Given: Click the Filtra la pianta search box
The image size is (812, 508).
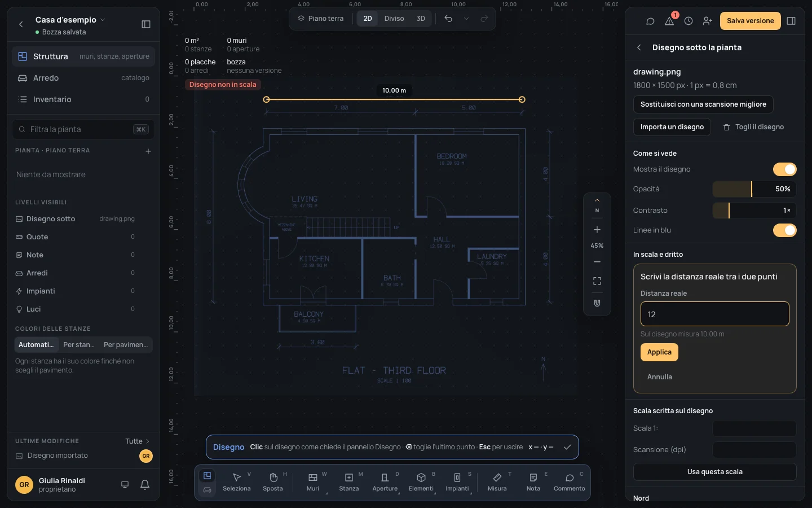Looking at the screenshot, I should 83,129.
